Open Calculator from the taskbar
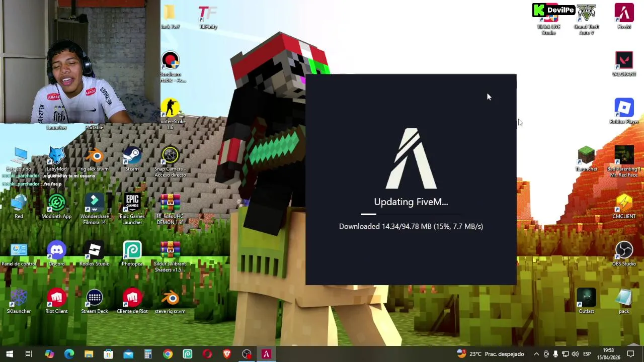Screen dimensions: 644x362 pyautogui.click(x=148, y=354)
